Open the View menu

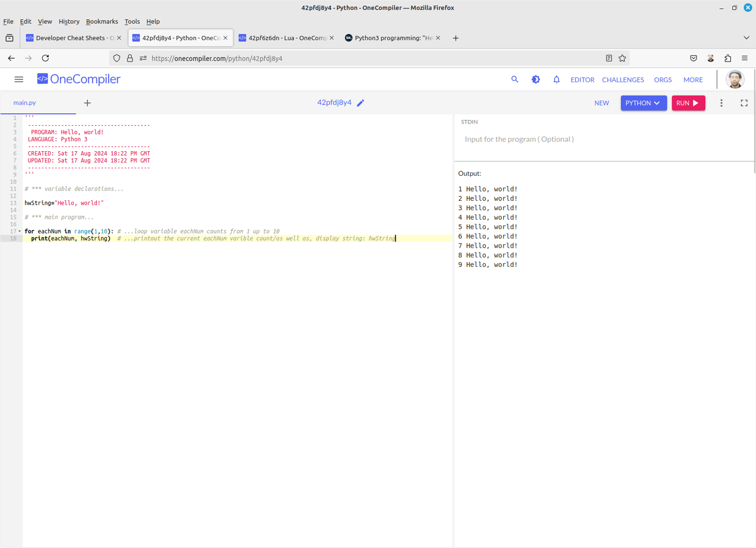tap(45, 22)
